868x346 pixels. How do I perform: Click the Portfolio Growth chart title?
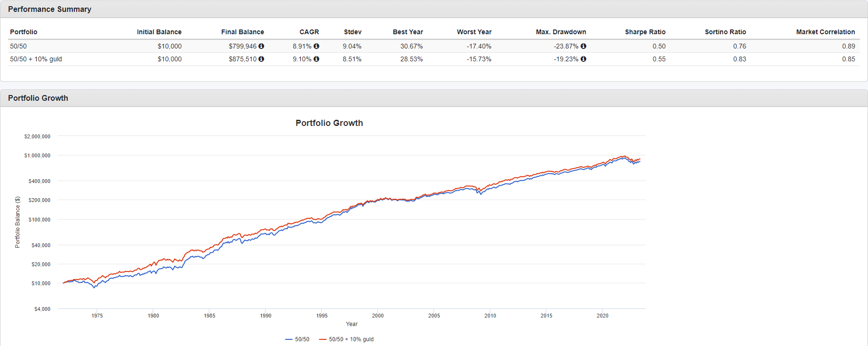(x=329, y=123)
